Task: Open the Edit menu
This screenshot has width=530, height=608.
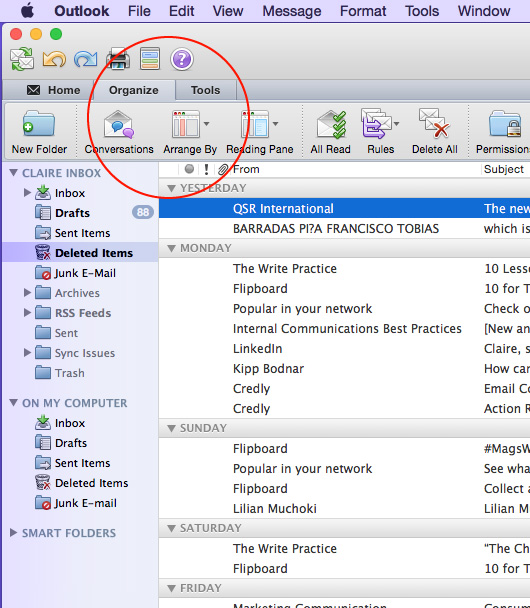Action: (181, 11)
